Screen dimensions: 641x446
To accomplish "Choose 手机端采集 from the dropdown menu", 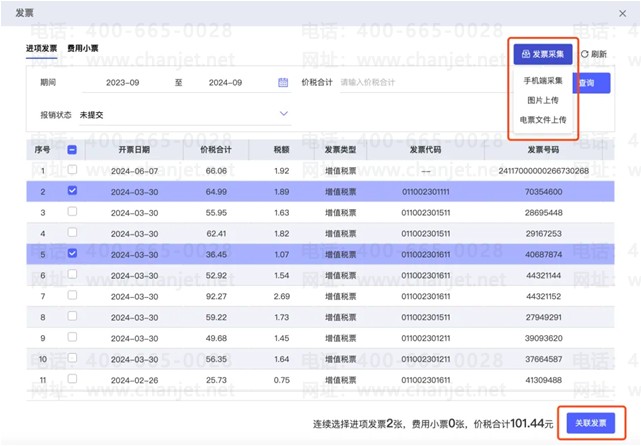I will pos(543,79).
